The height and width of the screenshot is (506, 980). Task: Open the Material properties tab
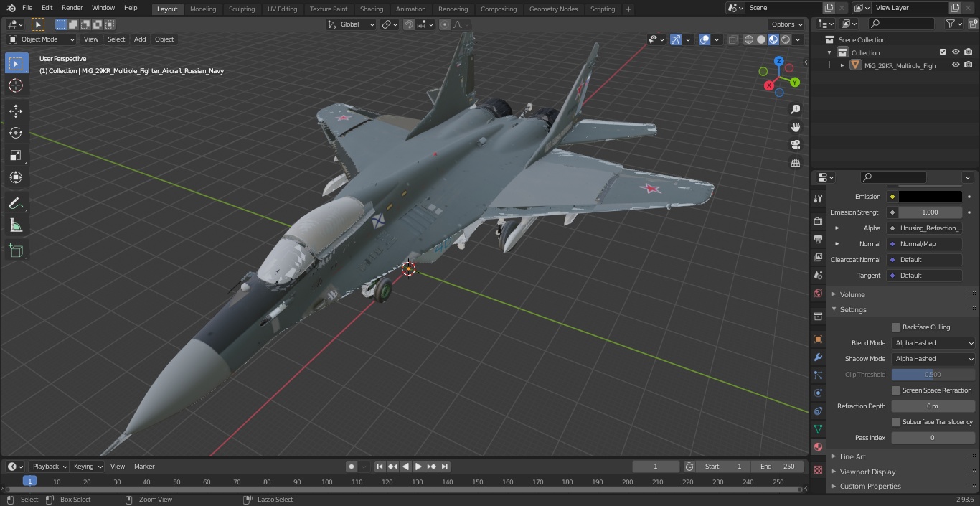[818, 446]
